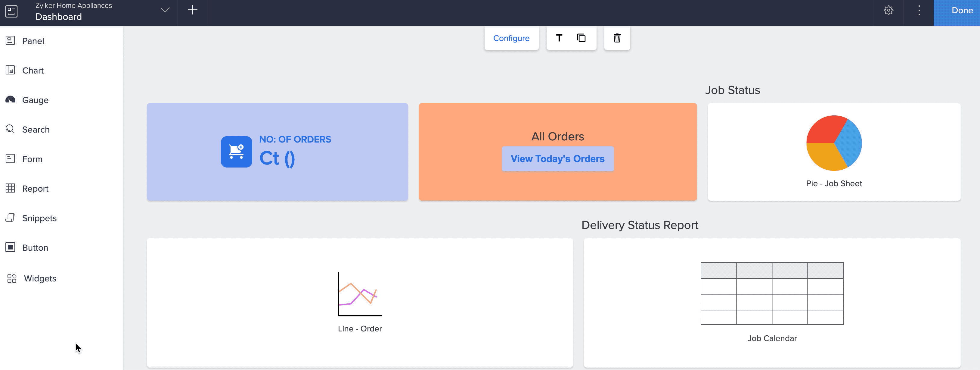The image size is (980, 370).
Task: Select the Pie - Job Sheet chart
Action: coord(833,152)
